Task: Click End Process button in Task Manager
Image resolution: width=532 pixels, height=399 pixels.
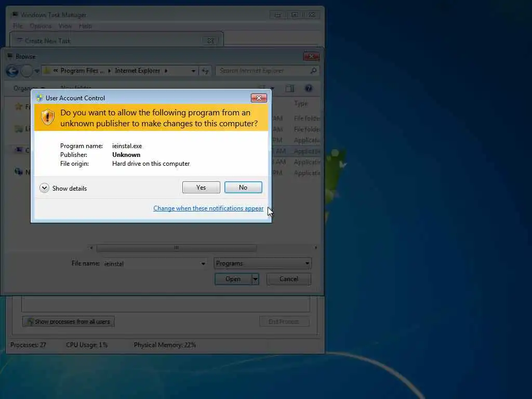Action: point(284,321)
